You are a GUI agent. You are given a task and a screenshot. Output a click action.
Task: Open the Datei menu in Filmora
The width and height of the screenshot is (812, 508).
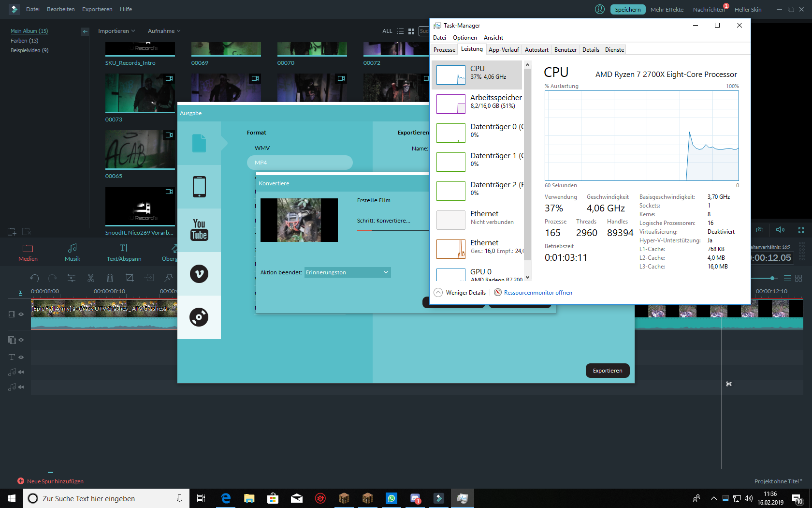tap(33, 9)
